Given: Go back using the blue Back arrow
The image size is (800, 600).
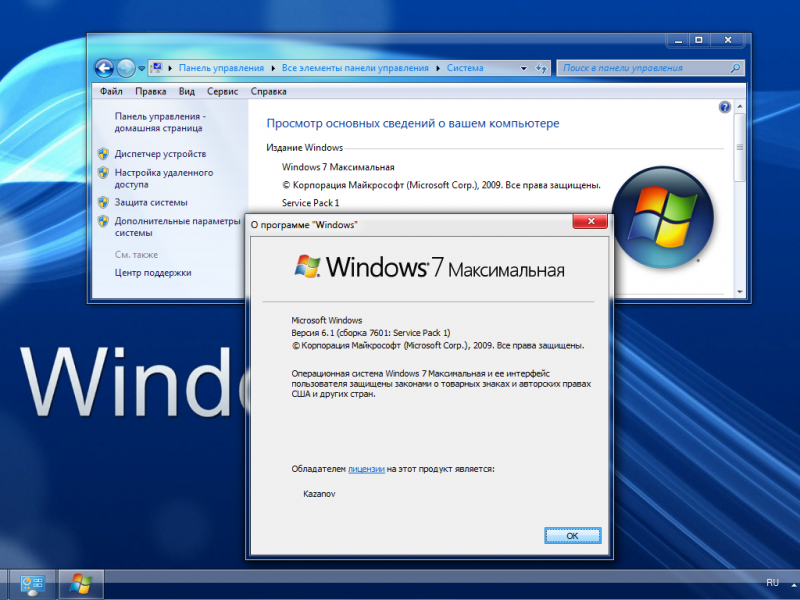Looking at the screenshot, I should tap(104, 68).
